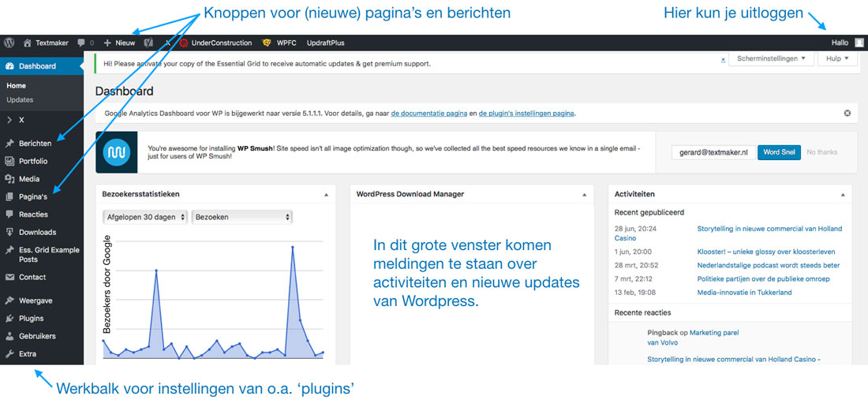Click the Extra wrench icon

coord(9,354)
